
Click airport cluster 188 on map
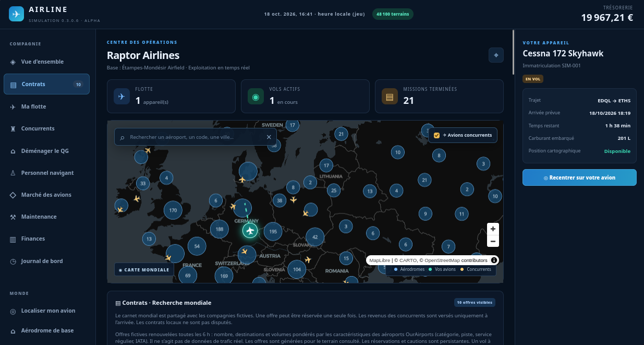click(x=220, y=229)
